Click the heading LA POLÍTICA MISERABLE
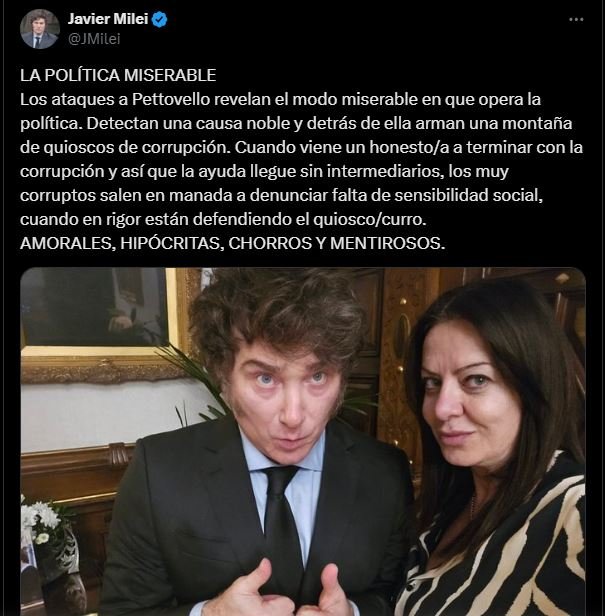Screen dimensions: 605x616 118,75
